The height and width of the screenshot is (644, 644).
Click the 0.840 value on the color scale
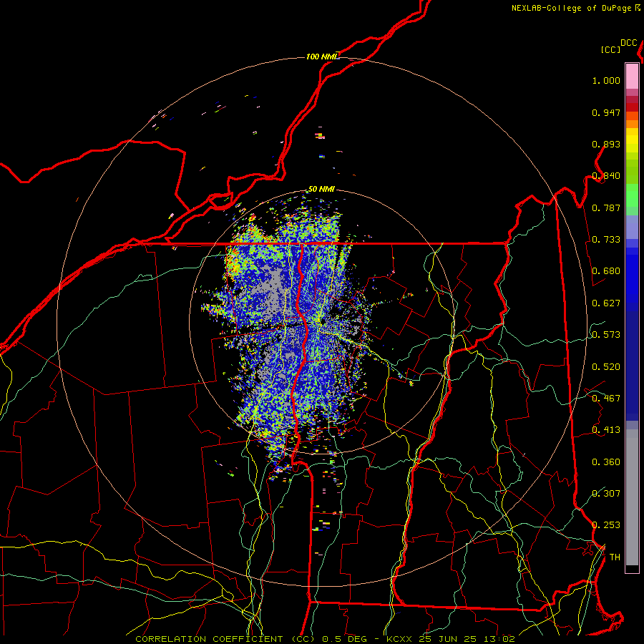tap(606, 176)
